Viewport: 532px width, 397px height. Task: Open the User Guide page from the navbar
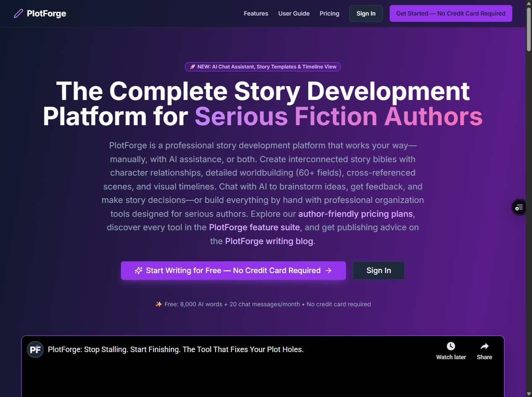pyautogui.click(x=294, y=13)
